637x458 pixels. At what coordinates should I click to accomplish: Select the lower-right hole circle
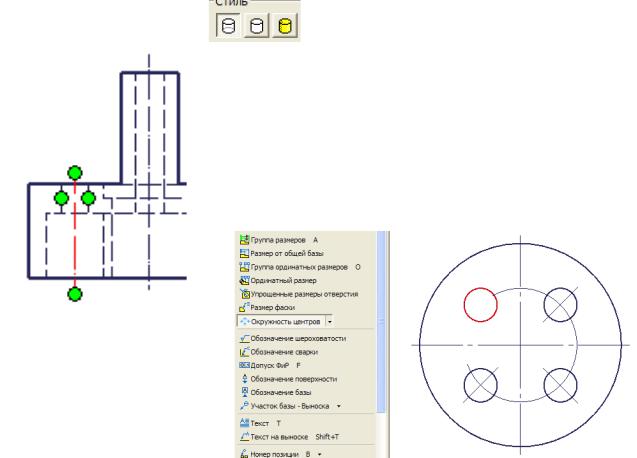click(561, 385)
